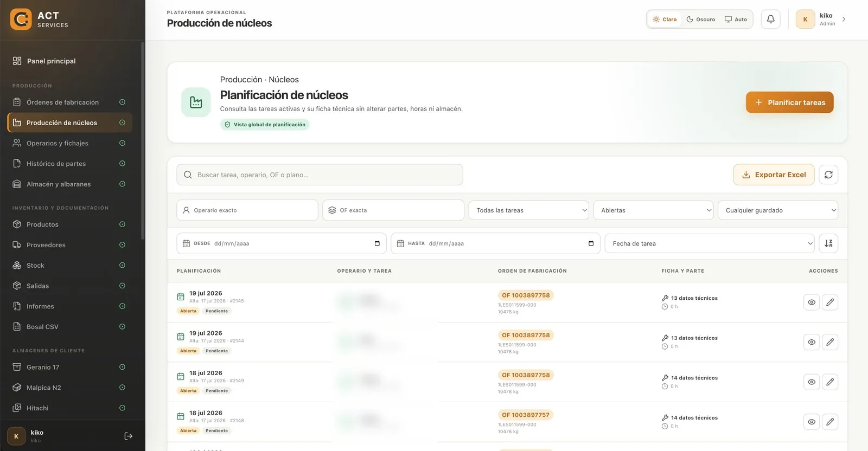Click the status icon beside Salidas
This screenshot has height=451, width=868.
pos(122,286)
